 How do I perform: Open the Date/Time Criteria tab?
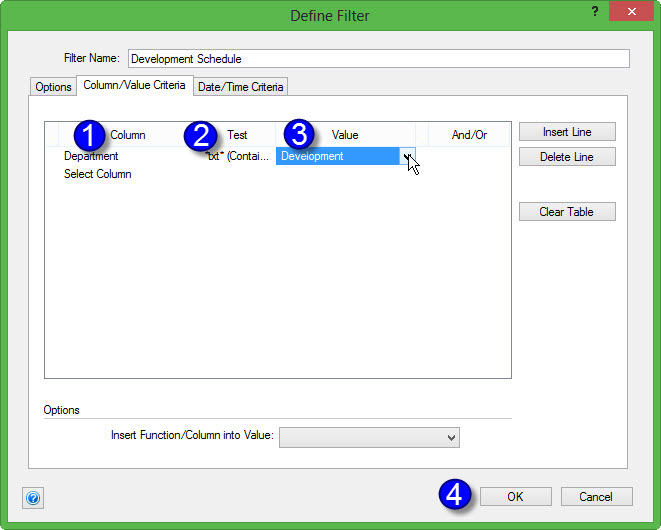(240, 87)
